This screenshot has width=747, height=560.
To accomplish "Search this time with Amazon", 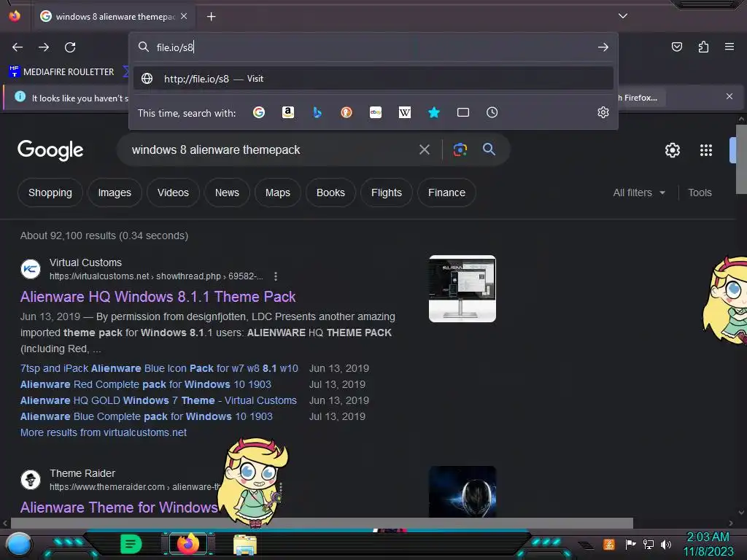I will click(287, 112).
